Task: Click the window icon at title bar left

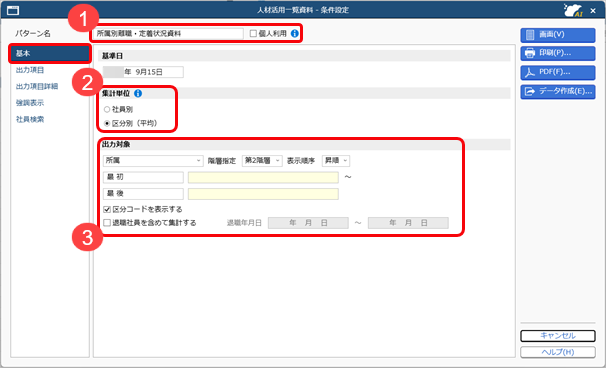Action: pos(13,10)
